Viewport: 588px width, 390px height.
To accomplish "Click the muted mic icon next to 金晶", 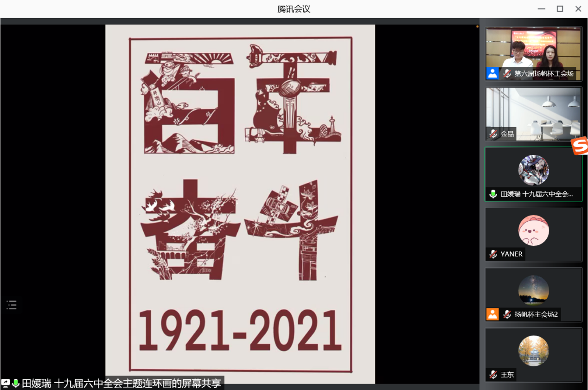I will tap(493, 134).
